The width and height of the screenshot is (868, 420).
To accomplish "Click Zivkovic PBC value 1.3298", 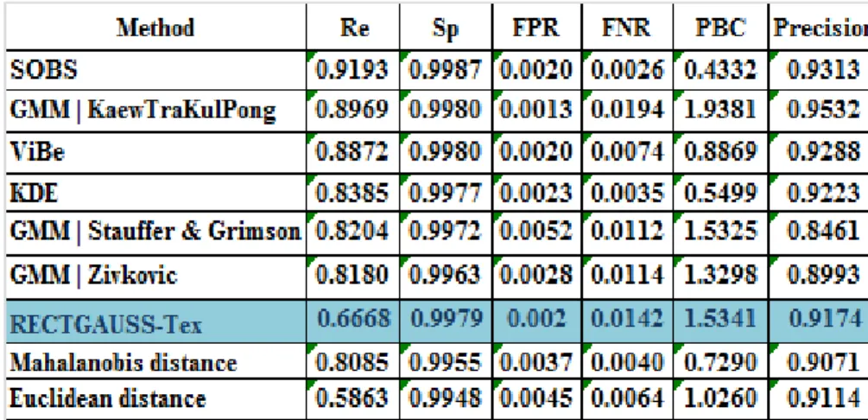I will click(719, 276).
